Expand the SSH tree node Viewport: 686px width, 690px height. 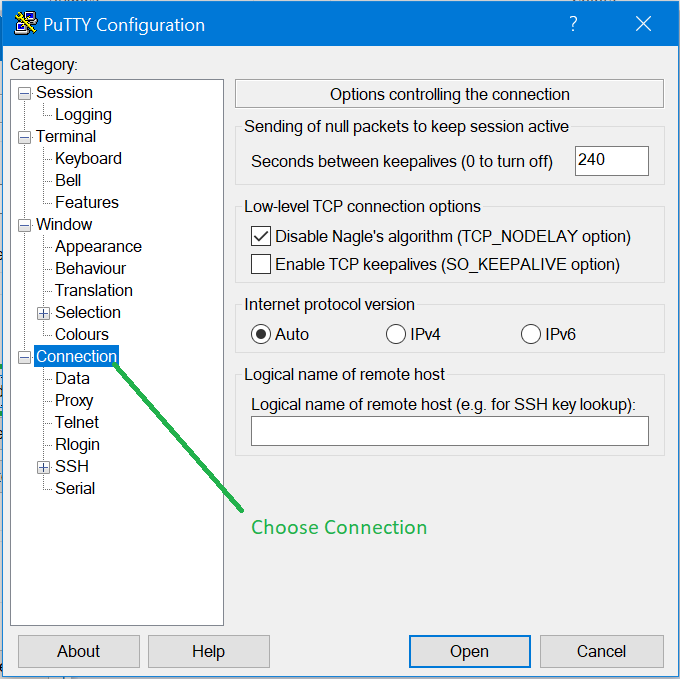[x=43, y=467]
